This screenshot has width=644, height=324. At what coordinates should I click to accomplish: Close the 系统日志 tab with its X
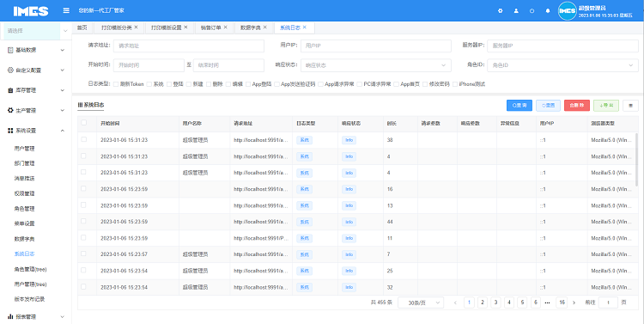[305, 28]
